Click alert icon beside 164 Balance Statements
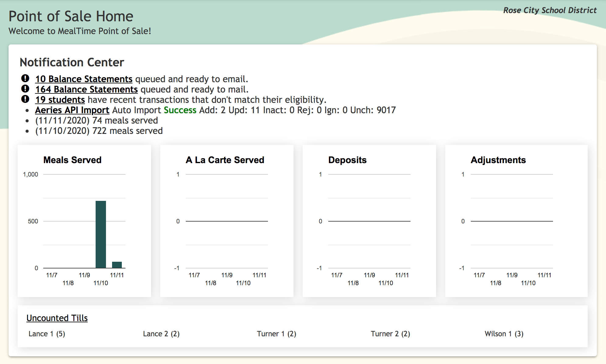This screenshot has width=606, height=364. [x=25, y=89]
